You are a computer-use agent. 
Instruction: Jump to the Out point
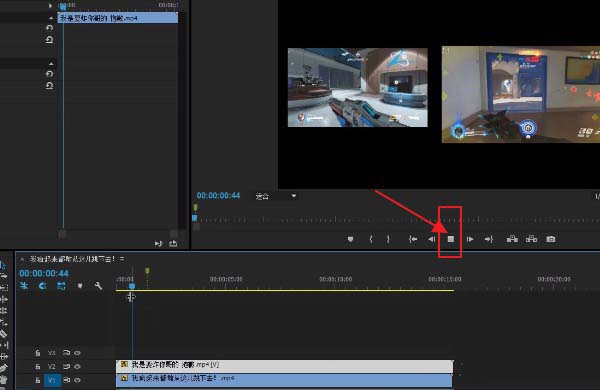click(x=489, y=239)
